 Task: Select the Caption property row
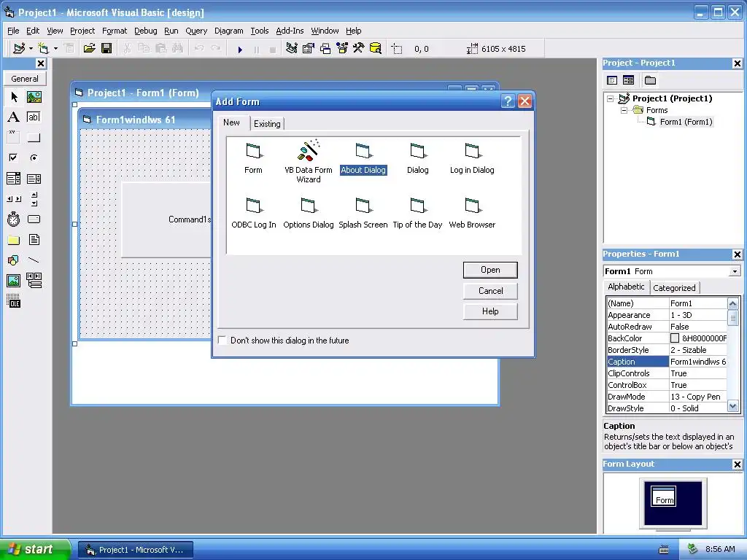point(667,362)
